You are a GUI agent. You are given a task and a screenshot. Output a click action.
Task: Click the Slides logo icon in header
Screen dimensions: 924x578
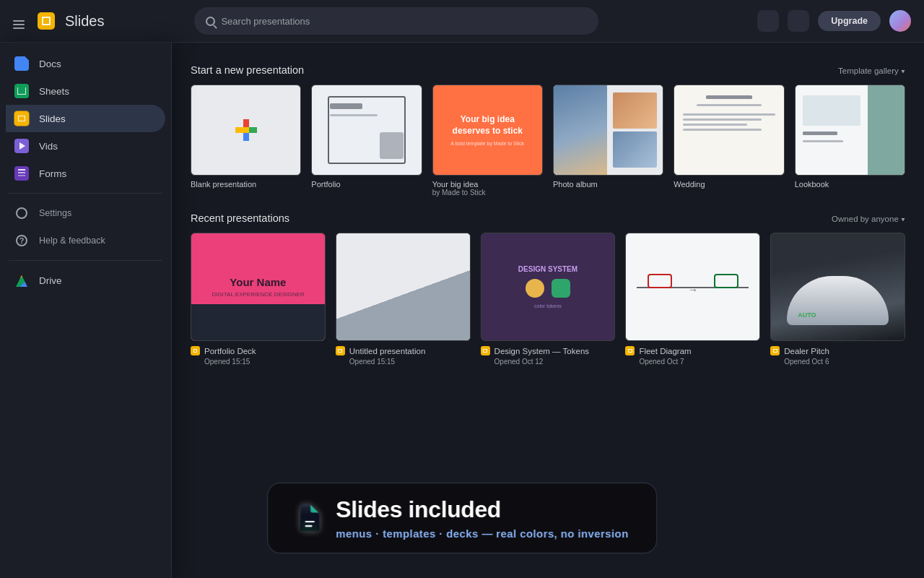pos(46,21)
